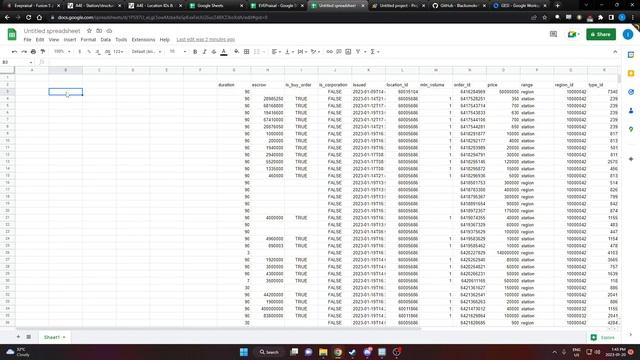Star the Untitled spreadsheet

(89, 31)
